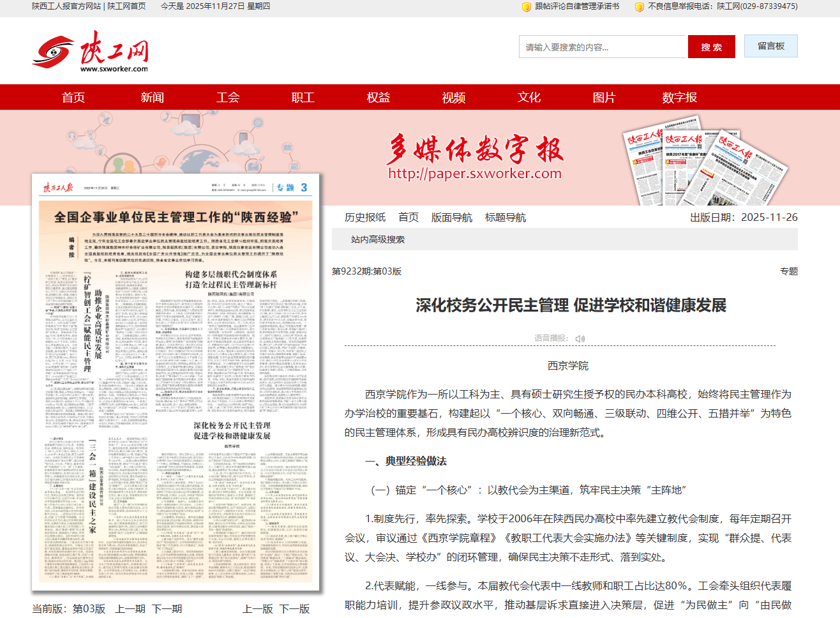Open 站内高级搜索 advanced search

[x=377, y=239]
